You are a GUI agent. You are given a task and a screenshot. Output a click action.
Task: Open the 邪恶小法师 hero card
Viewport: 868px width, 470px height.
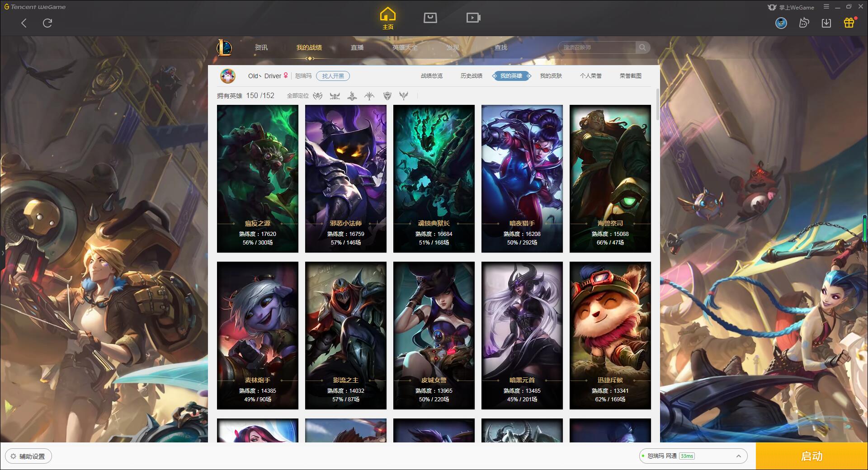[346, 179]
